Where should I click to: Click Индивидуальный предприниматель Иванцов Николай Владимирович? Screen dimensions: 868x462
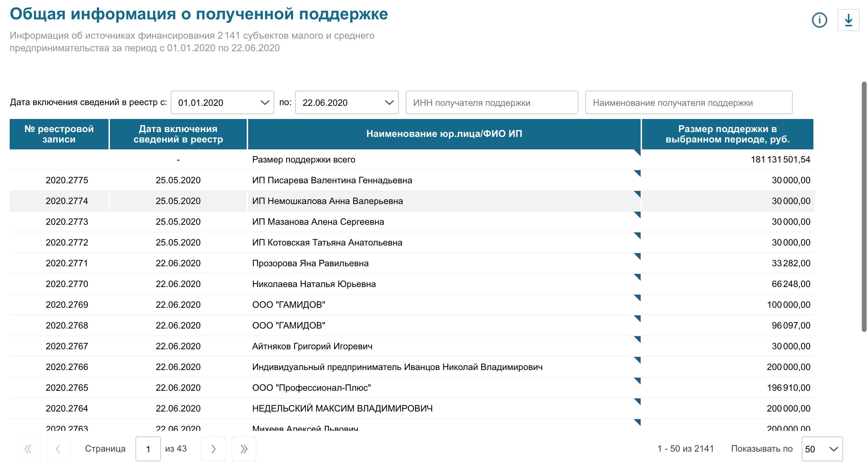(x=397, y=367)
